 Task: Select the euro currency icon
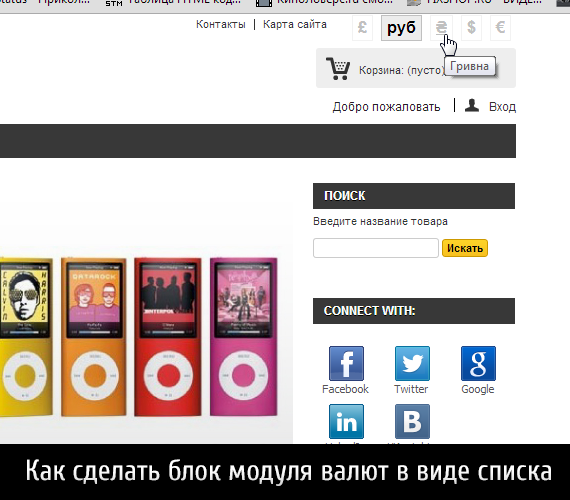coord(501,28)
